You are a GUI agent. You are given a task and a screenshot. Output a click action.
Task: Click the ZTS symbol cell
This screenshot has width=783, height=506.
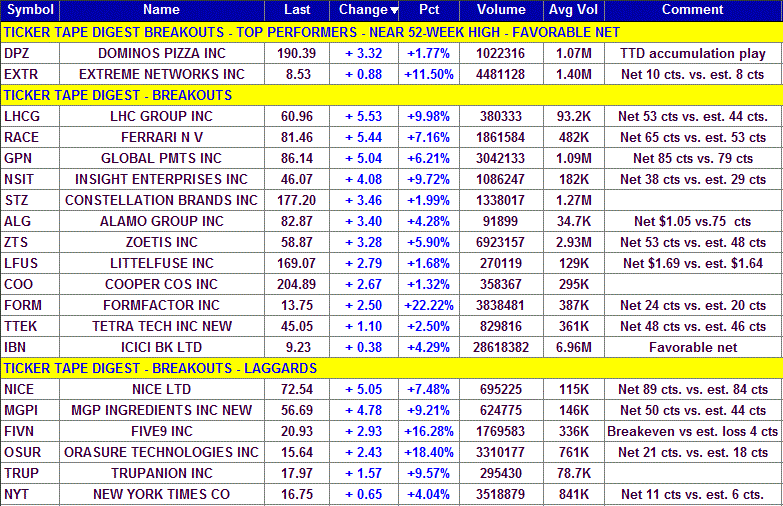coord(30,242)
